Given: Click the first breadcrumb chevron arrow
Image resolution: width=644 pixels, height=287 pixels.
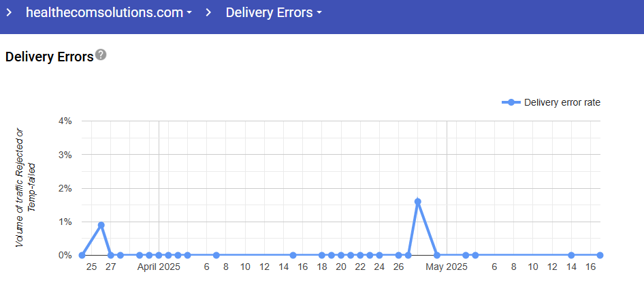Looking at the screenshot, I should tap(9, 12).
